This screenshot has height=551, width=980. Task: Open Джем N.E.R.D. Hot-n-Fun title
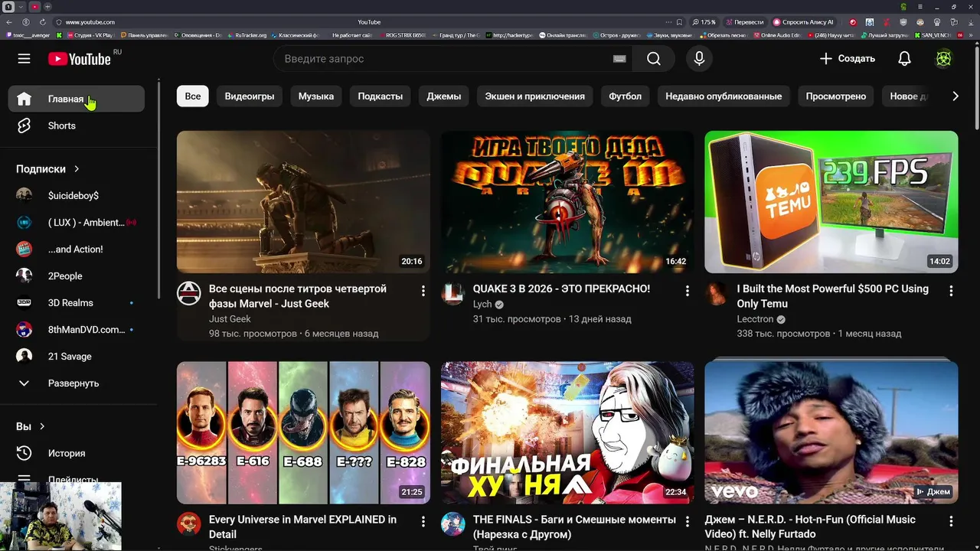(x=810, y=527)
